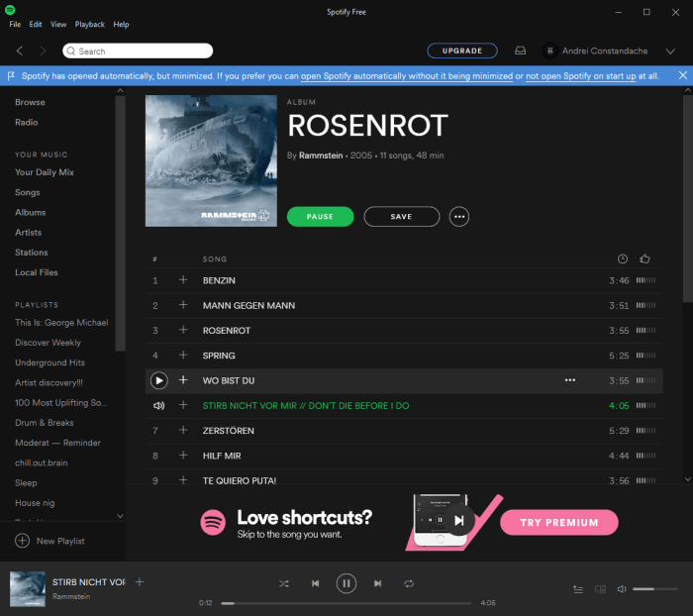Skip to the next track
Image resolution: width=693 pixels, height=616 pixels.
(x=377, y=583)
